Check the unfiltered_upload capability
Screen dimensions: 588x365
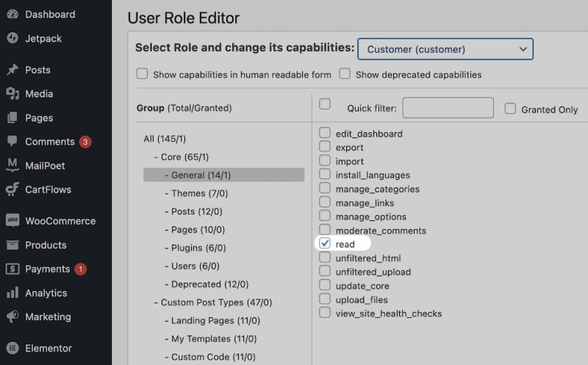coord(325,270)
